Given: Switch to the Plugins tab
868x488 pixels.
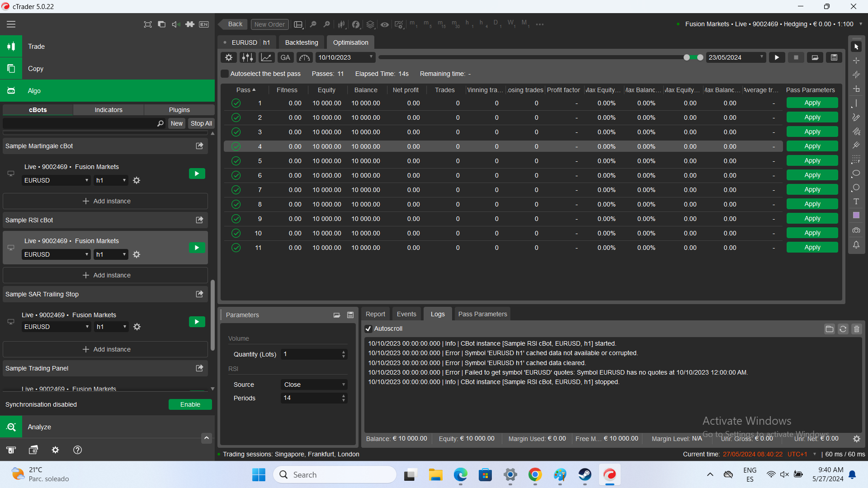Looking at the screenshot, I should pyautogui.click(x=179, y=110).
